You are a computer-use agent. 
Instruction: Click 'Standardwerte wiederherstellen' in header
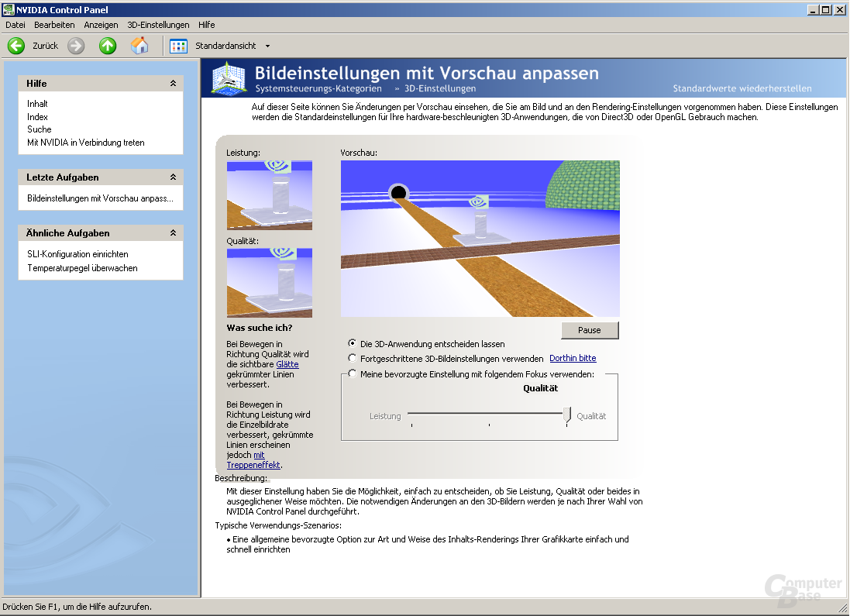tap(742, 88)
